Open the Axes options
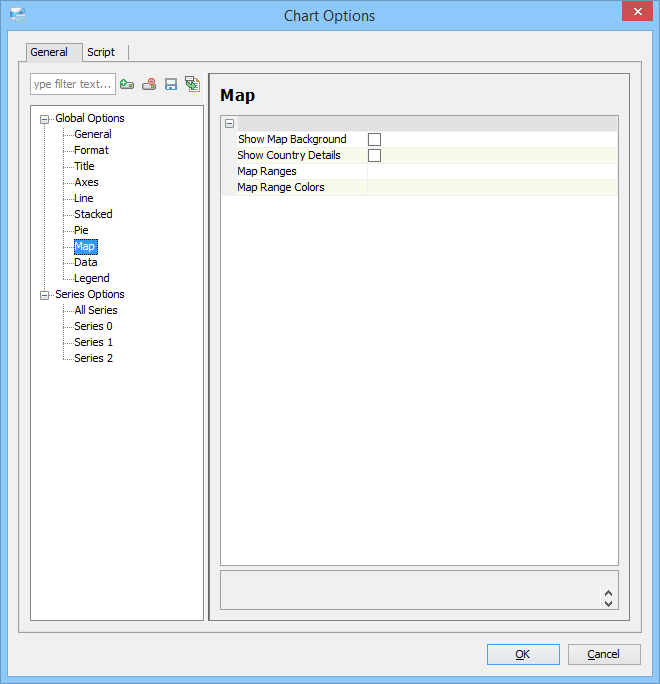 [86, 182]
